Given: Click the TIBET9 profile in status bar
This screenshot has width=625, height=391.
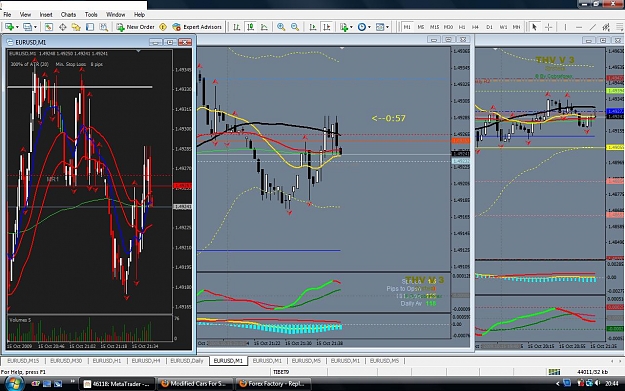Looking at the screenshot, I should click(281, 372).
